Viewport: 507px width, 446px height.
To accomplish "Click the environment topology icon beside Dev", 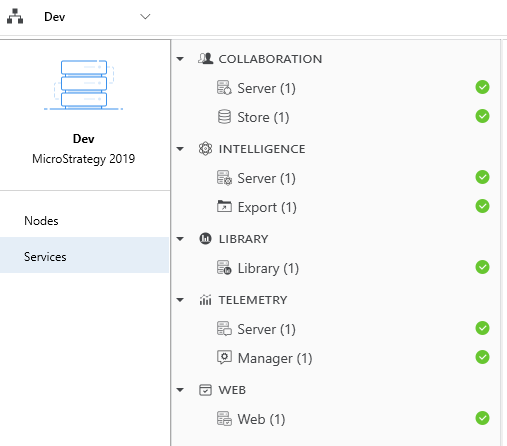I will (x=15, y=16).
